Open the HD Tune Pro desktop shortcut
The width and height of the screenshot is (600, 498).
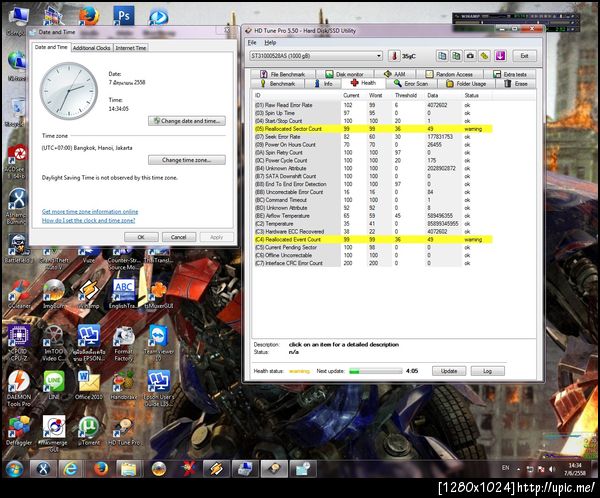[x=124, y=431]
